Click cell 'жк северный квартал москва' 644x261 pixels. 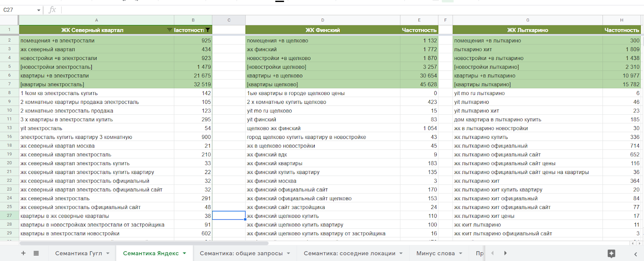[x=97, y=146]
